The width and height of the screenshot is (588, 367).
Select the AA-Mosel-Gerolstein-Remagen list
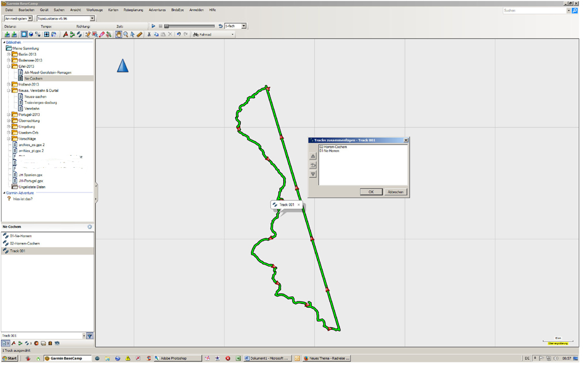click(48, 72)
